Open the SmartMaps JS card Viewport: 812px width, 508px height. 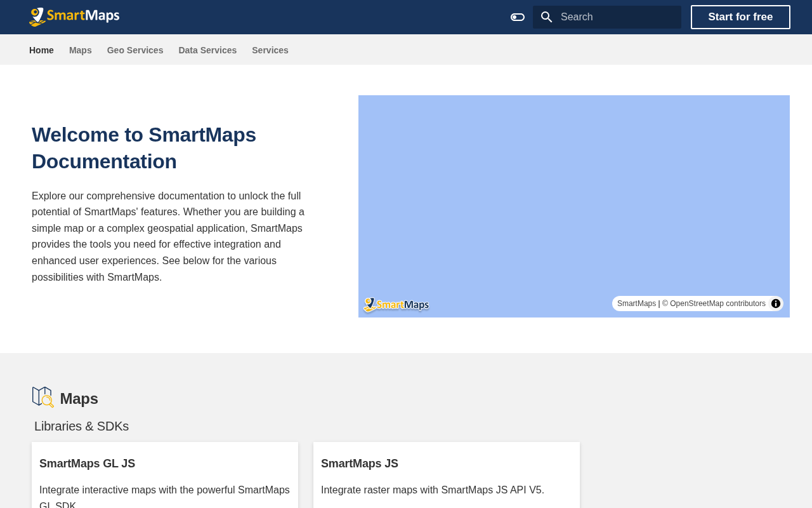[447, 475]
